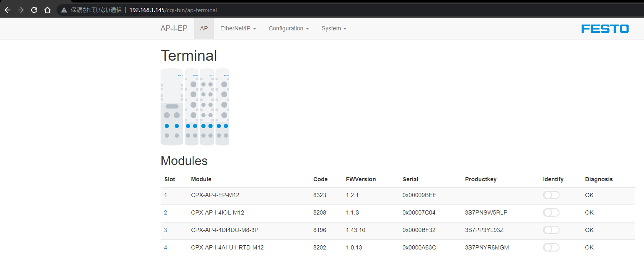Viewport: 644px width, 274px height.
Task: Click serial 0x00007C04
Action: (419, 212)
